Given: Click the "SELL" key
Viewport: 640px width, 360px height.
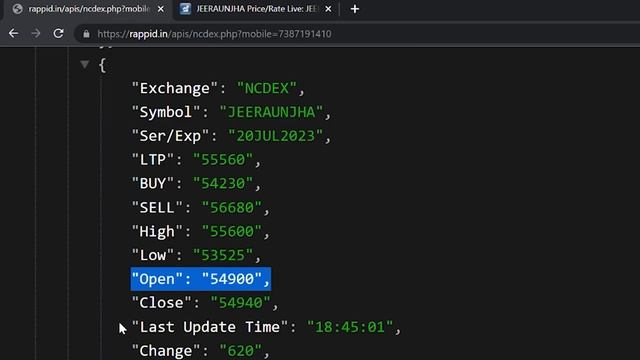Looking at the screenshot, I should (x=157, y=208).
